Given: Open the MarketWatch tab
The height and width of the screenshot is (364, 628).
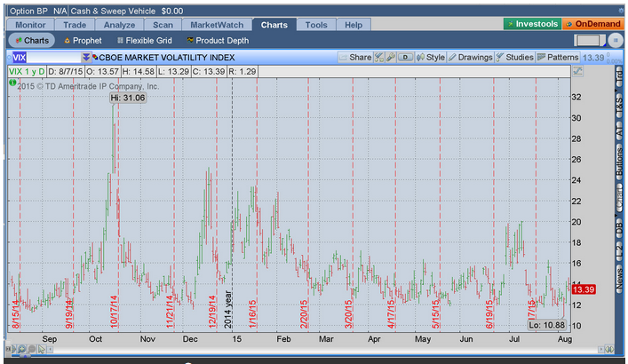Looking at the screenshot, I should [217, 25].
